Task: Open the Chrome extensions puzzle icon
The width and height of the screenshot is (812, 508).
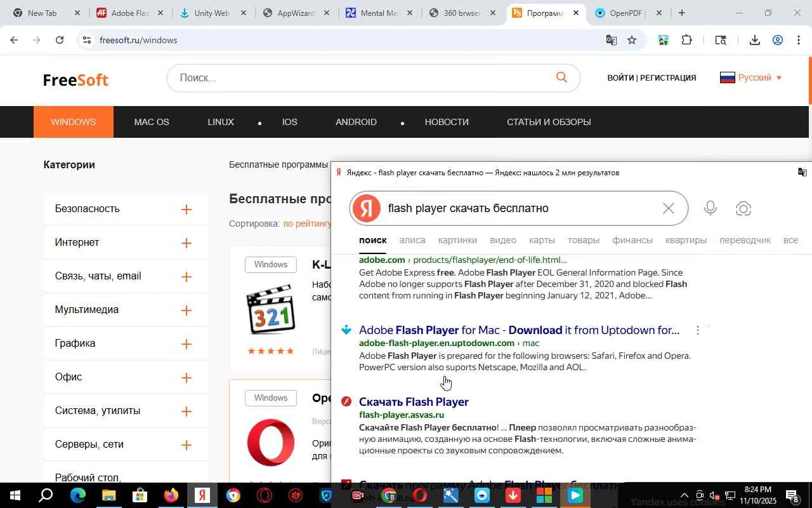Action: (x=686, y=40)
